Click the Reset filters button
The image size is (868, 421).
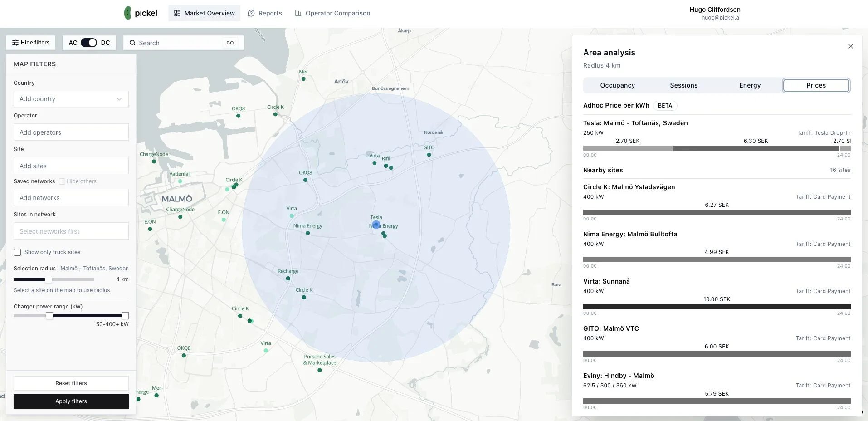point(71,383)
